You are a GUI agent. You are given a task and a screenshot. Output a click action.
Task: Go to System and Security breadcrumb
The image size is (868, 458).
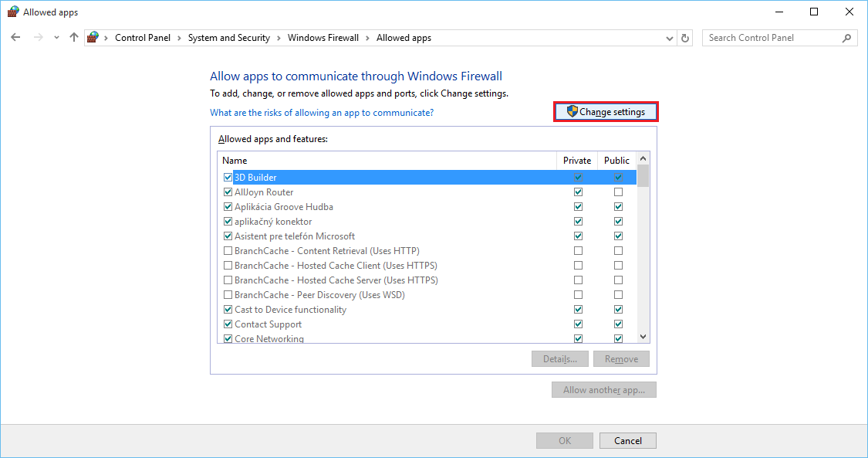[228, 38]
